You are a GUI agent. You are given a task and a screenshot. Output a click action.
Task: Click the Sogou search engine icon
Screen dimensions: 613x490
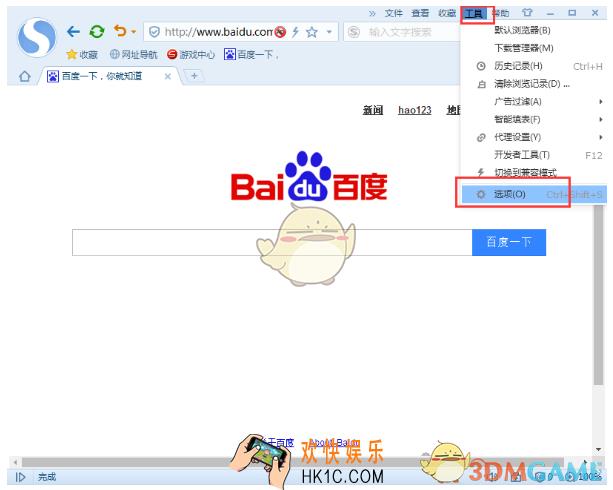[354, 32]
